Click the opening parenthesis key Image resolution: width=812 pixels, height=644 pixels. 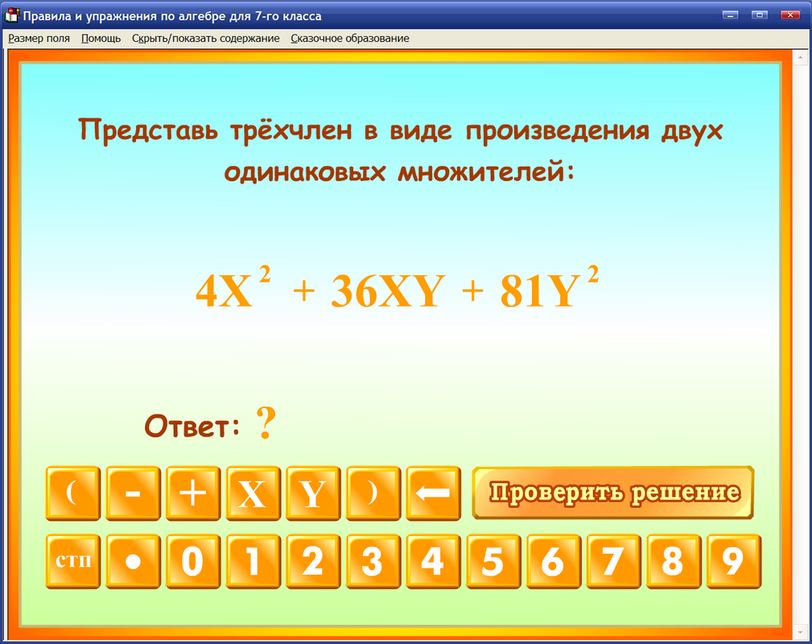tap(73, 493)
